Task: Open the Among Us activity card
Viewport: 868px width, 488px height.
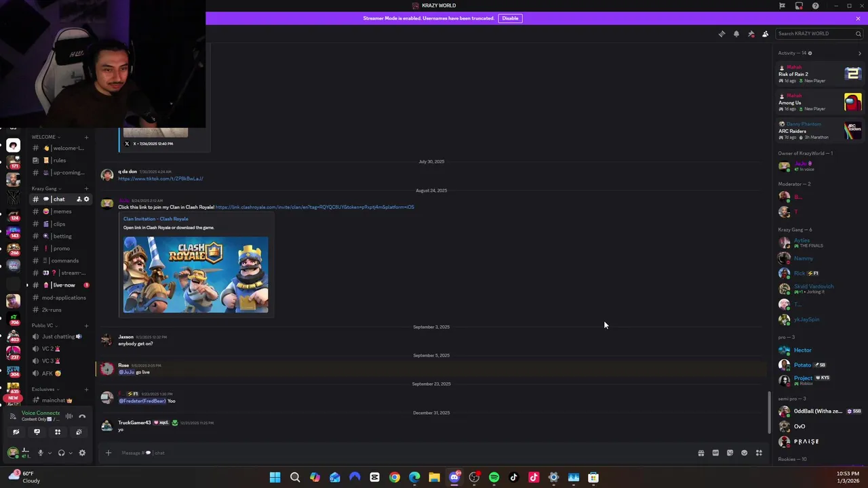Action: (819, 102)
